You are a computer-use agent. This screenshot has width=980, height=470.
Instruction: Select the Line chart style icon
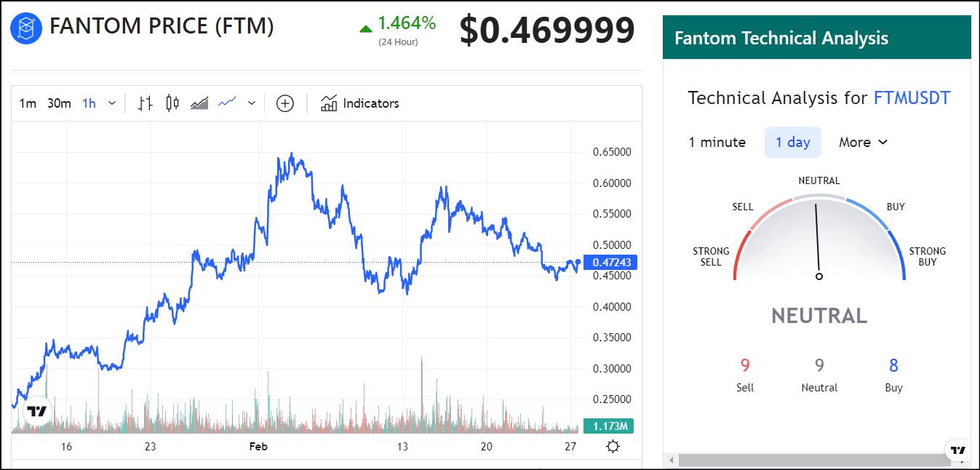click(227, 103)
